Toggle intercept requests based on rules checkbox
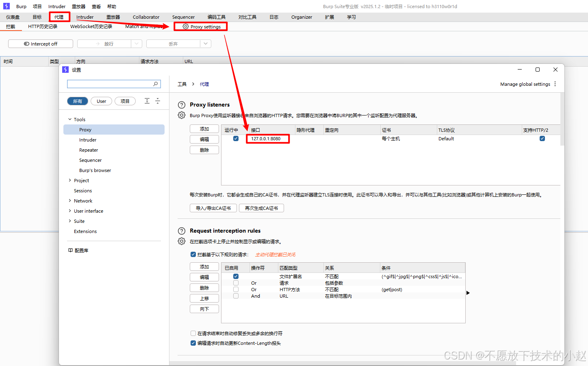588x366 pixels. (193, 255)
